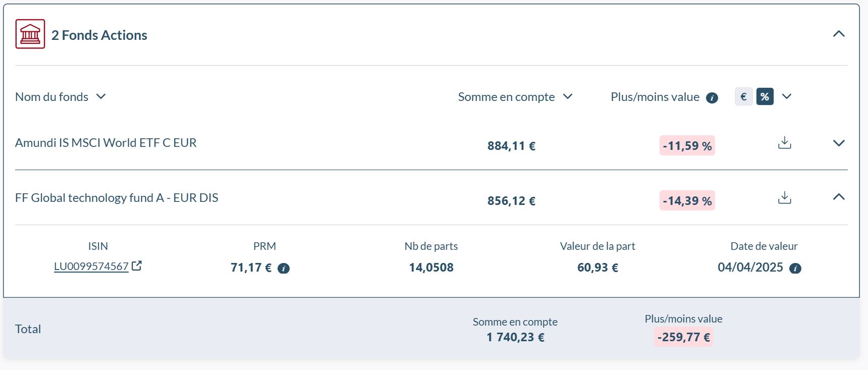Click the Amundi IS MSCI World ETF name
868x370 pixels.
coord(106,143)
